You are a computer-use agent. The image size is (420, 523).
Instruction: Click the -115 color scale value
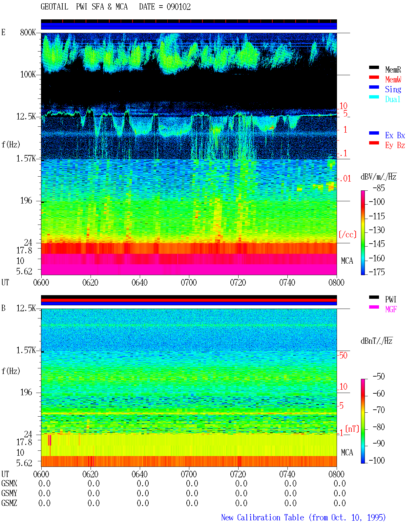(x=377, y=216)
